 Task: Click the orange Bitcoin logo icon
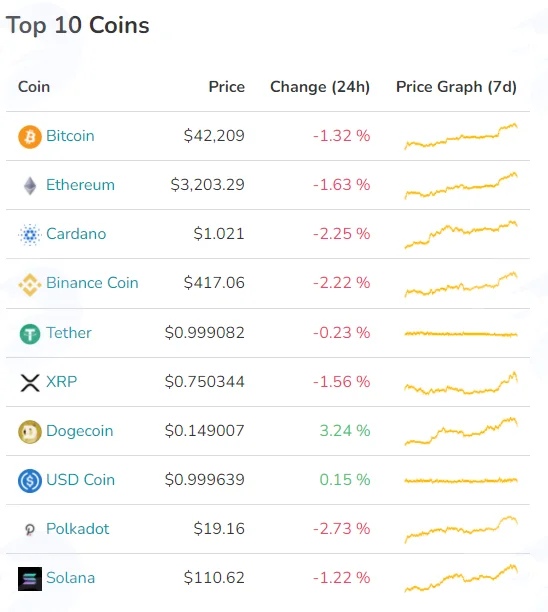[30, 137]
